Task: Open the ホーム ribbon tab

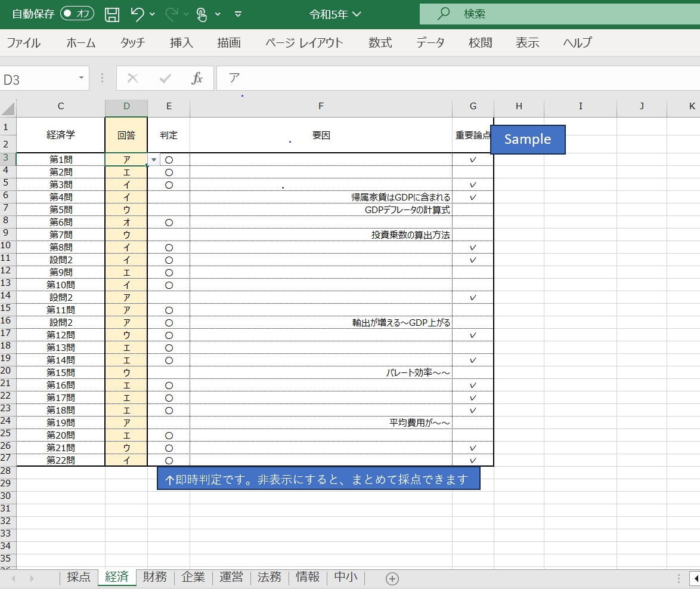Action: tap(81, 43)
